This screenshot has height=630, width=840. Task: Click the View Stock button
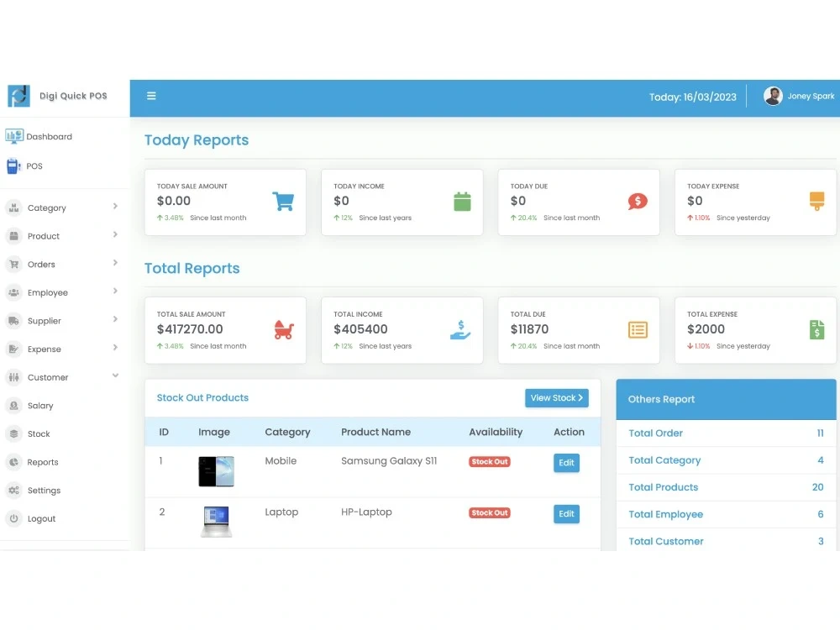557,398
